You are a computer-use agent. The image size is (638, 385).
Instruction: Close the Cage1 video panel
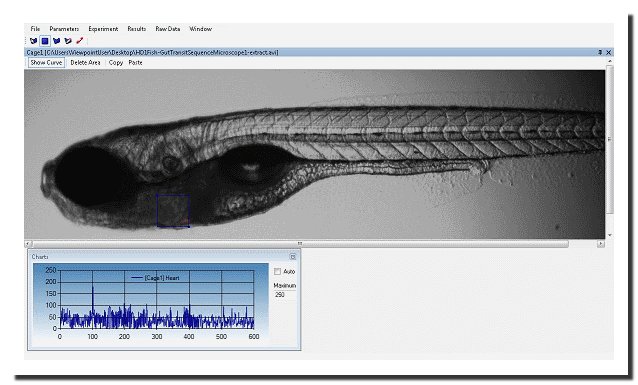(x=609, y=52)
